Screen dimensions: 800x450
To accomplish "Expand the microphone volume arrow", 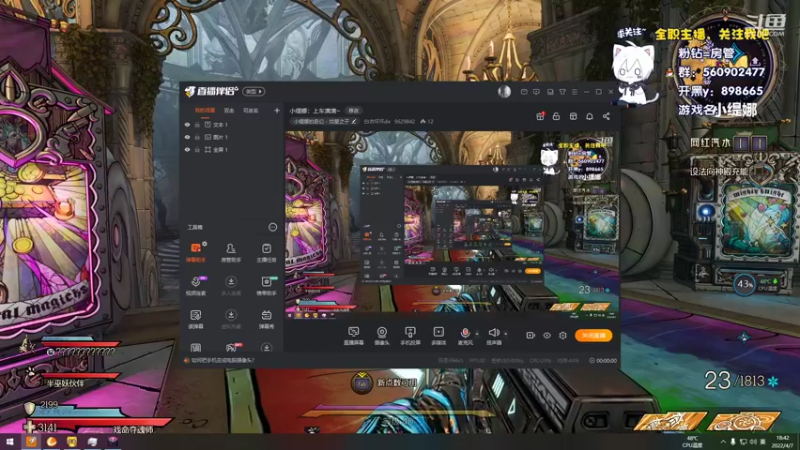I will pyautogui.click(x=477, y=334).
